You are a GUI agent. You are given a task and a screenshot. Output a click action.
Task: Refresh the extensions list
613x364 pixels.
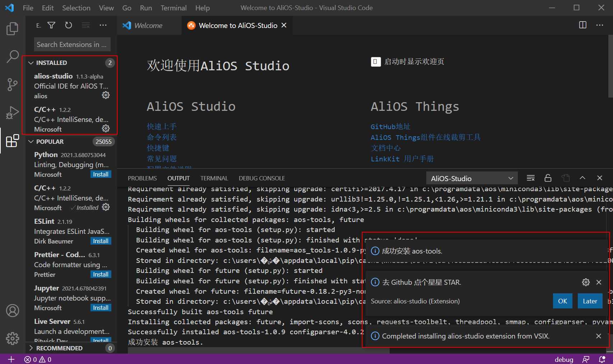[68, 25]
